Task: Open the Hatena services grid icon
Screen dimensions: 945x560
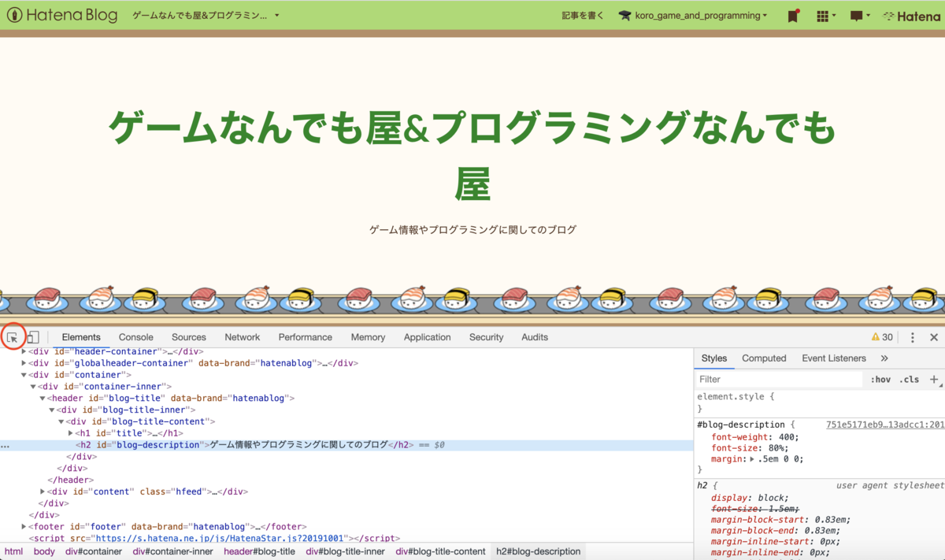Action: coord(826,16)
